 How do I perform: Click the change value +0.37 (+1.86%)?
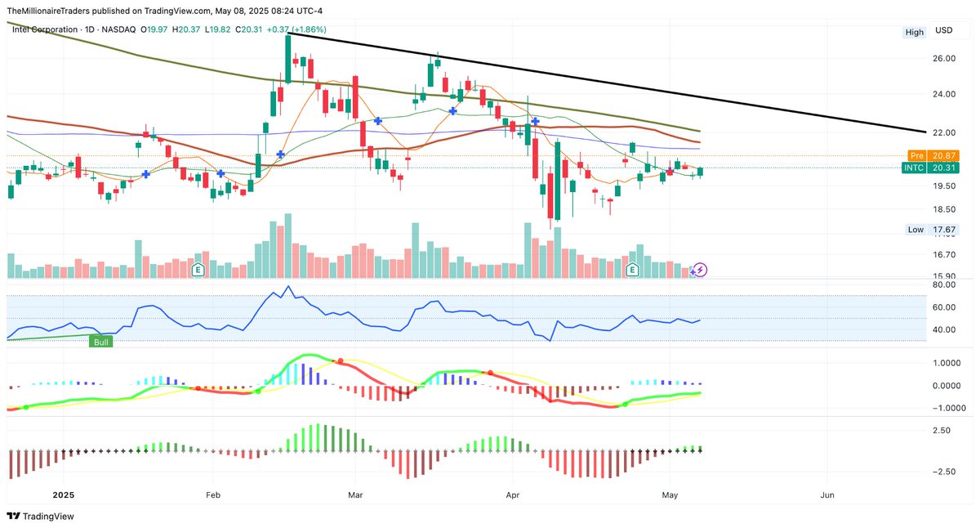[x=296, y=29]
